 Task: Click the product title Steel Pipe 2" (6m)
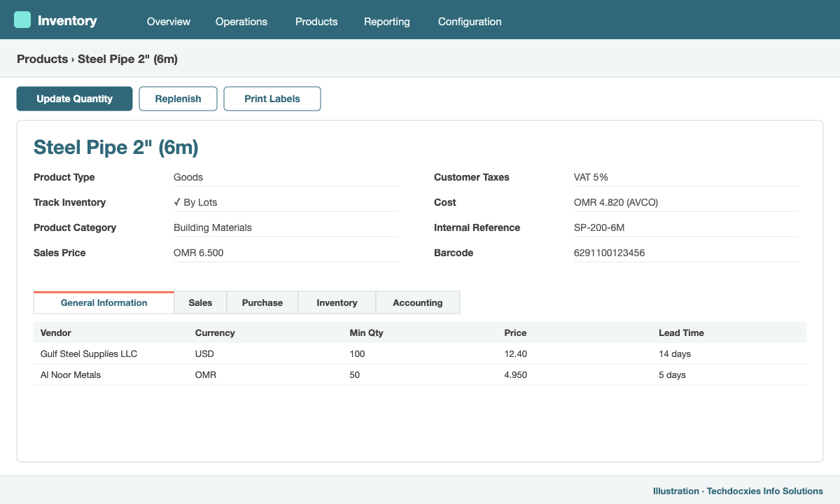(x=116, y=147)
